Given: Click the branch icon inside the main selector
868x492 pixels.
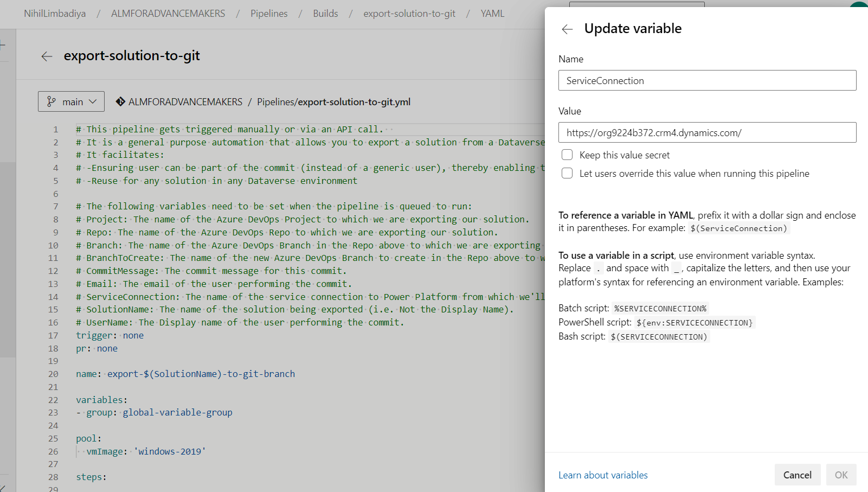Looking at the screenshot, I should [x=52, y=101].
